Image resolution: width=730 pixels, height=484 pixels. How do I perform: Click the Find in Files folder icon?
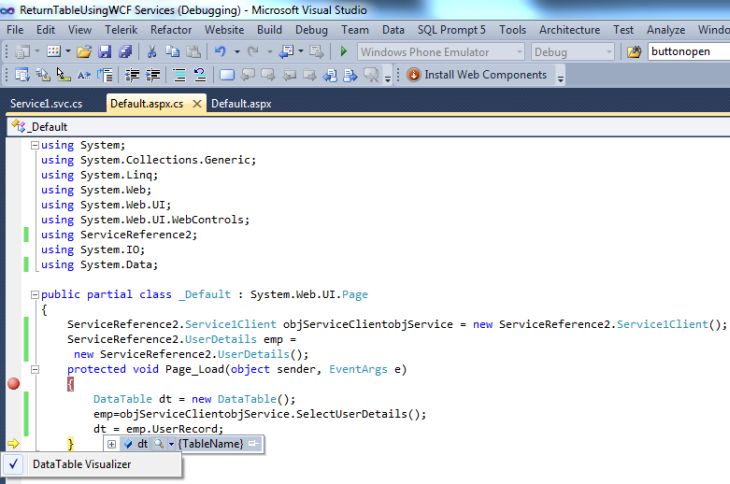(634, 52)
